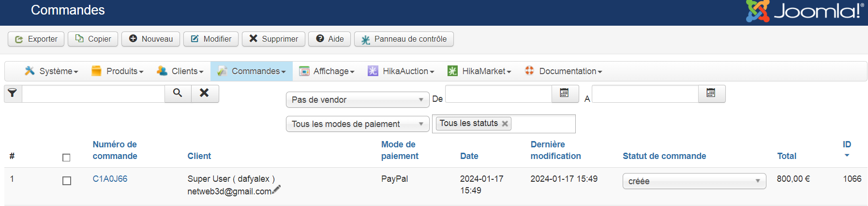The height and width of the screenshot is (206, 868).
Task: Click the ID column sort arrow
Action: click(x=847, y=155)
